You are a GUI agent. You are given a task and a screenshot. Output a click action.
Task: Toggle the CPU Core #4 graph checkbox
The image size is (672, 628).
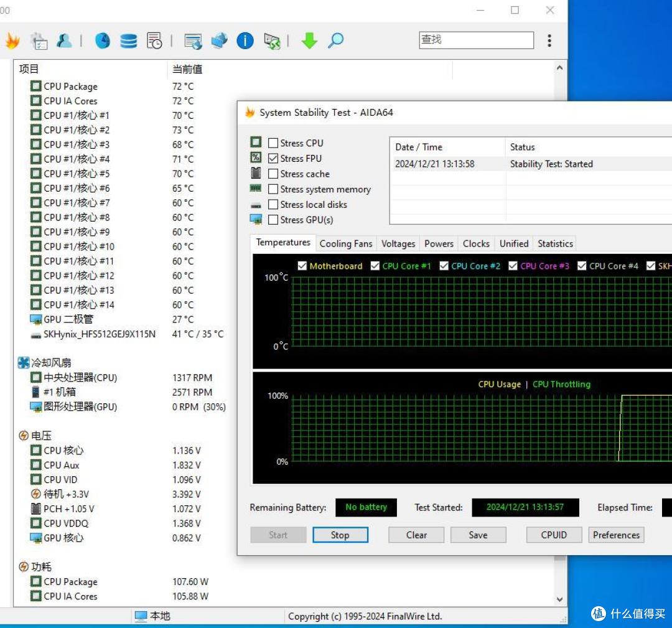[582, 266]
